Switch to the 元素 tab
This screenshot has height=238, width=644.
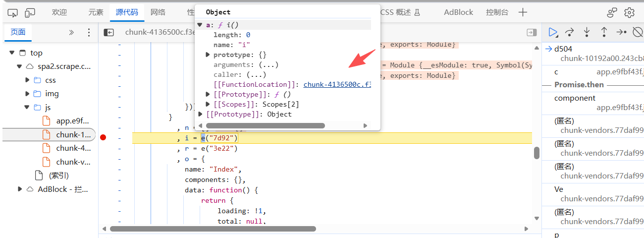[x=96, y=12]
